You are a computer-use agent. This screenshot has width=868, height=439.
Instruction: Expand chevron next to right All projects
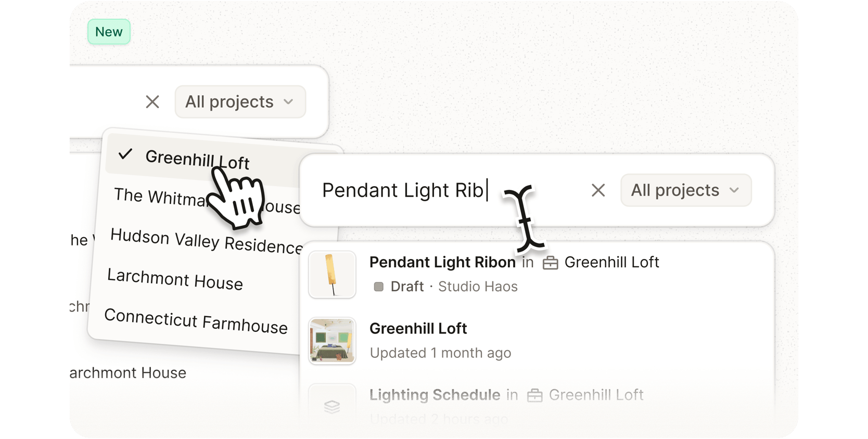[734, 190]
